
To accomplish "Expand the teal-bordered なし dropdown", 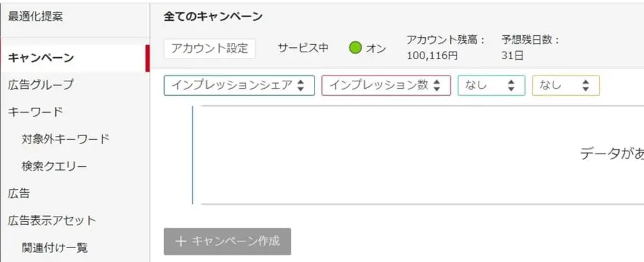I will (491, 86).
